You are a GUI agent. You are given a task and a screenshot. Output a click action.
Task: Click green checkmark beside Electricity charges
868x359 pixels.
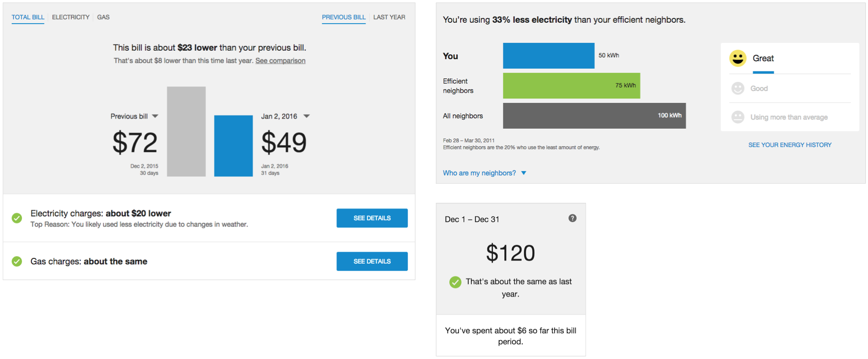pos(17,218)
